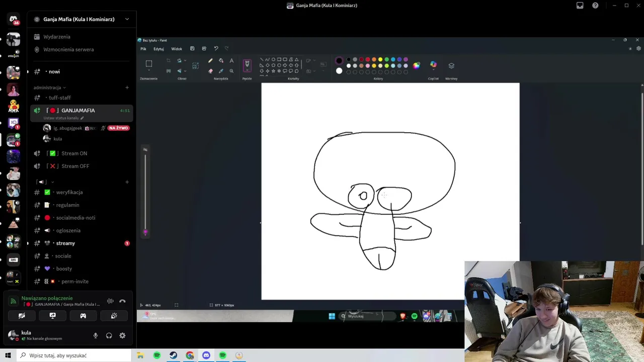Screen dimensions: 644x362
Task: Open the Discord help icon
Action: click(596, 6)
